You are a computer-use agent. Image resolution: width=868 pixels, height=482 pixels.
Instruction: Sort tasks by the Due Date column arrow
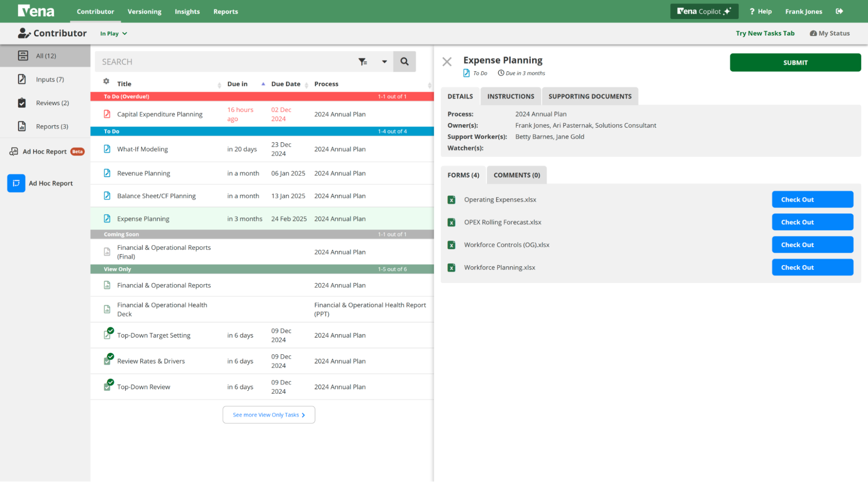coord(263,83)
